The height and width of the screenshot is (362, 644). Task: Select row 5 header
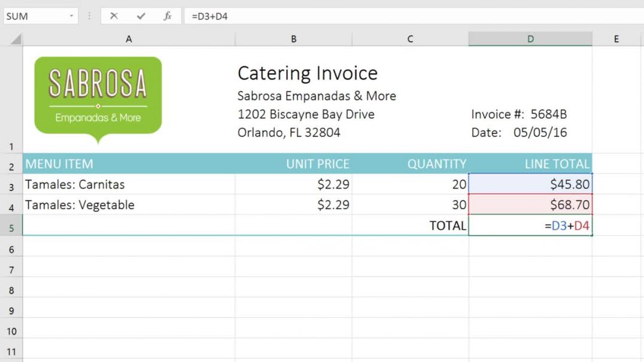pyautogui.click(x=11, y=225)
